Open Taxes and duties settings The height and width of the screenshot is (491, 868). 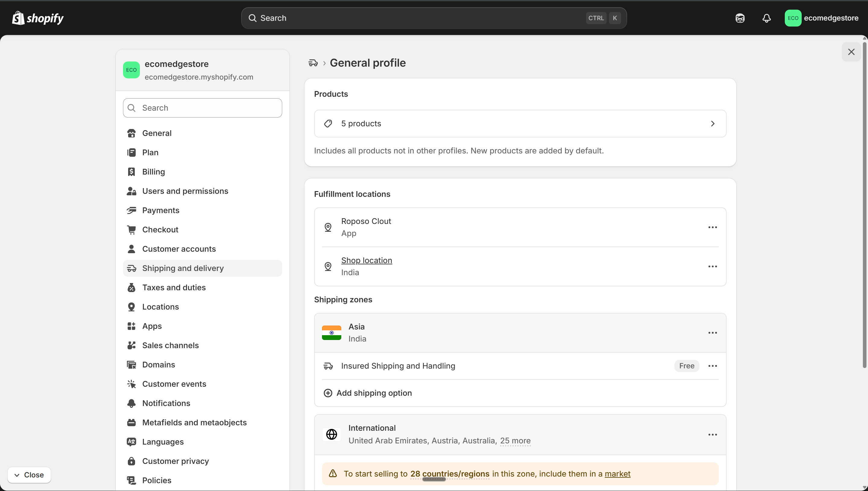pyautogui.click(x=174, y=287)
